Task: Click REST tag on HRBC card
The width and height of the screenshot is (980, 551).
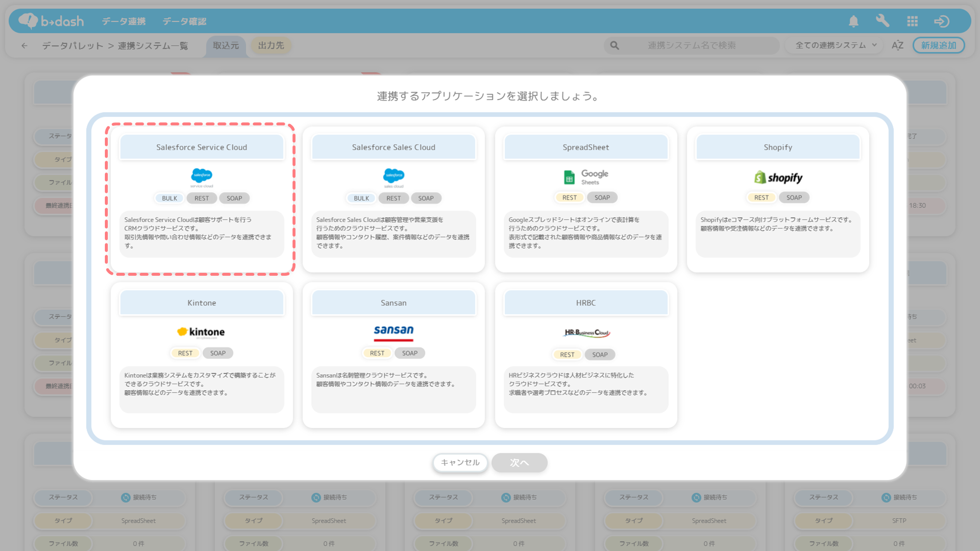Action: coord(567,355)
